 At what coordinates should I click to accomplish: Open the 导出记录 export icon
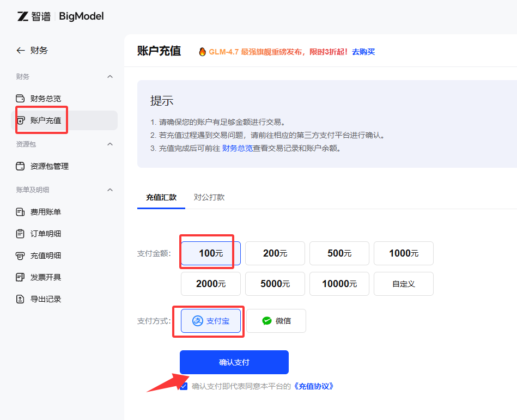pos(21,299)
